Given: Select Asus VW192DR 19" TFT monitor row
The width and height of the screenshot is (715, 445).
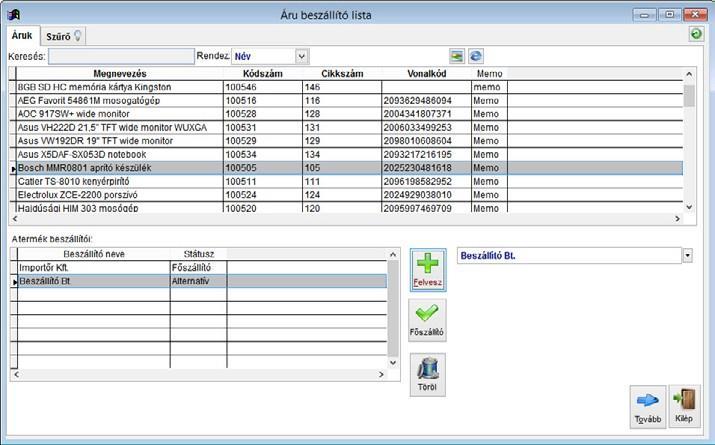Looking at the screenshot, I should tap(349, 141).
